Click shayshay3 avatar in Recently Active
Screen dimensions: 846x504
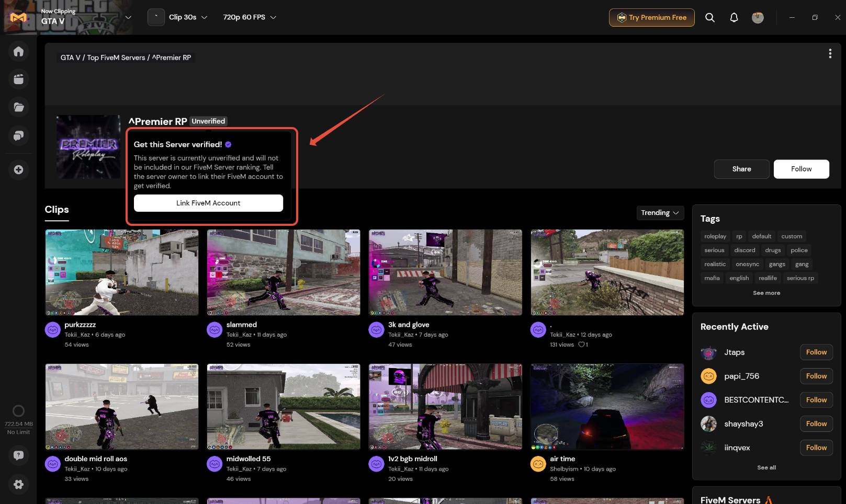[x=708, y=423]
